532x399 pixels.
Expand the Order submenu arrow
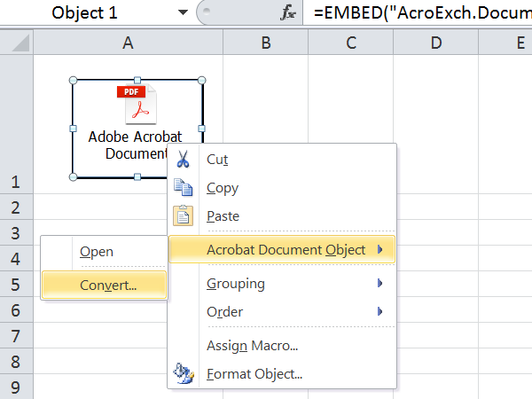(380, 312)
